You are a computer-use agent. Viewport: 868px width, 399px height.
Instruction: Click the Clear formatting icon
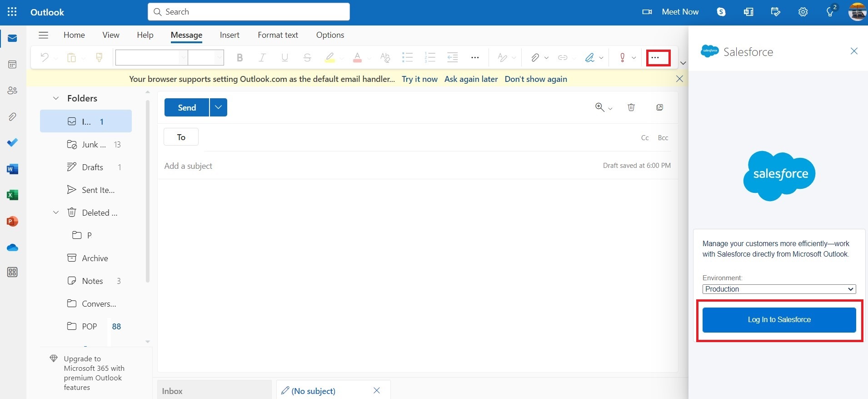click(385, 57)
